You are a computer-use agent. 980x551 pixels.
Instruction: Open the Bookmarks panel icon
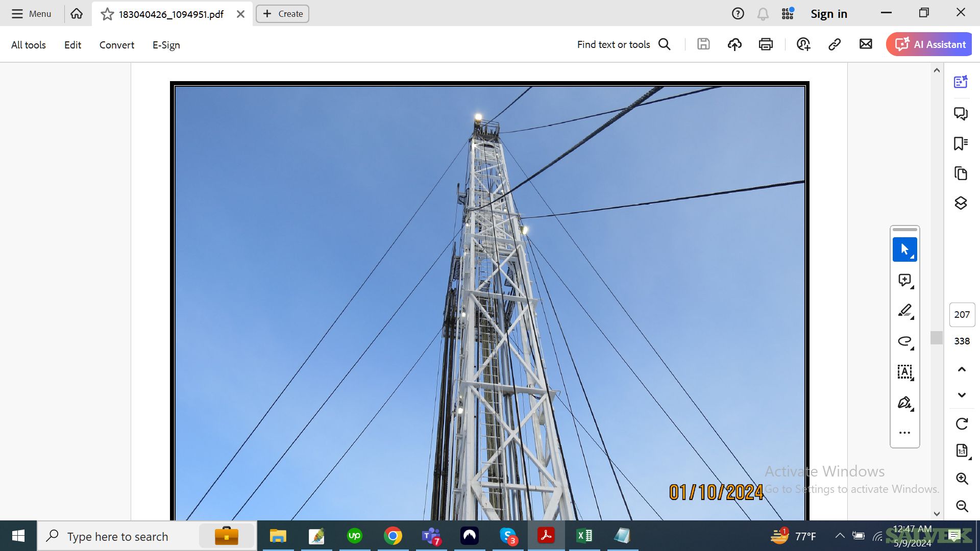[961, 143]
